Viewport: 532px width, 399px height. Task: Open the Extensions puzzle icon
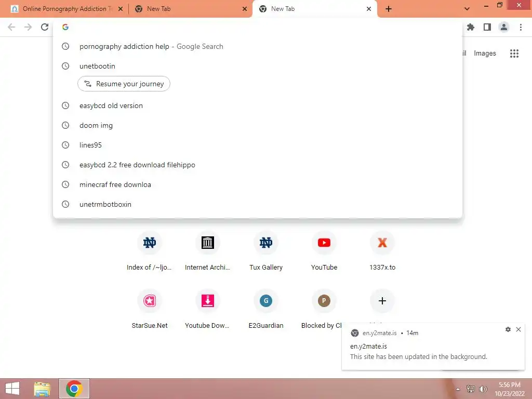point(471,27)
